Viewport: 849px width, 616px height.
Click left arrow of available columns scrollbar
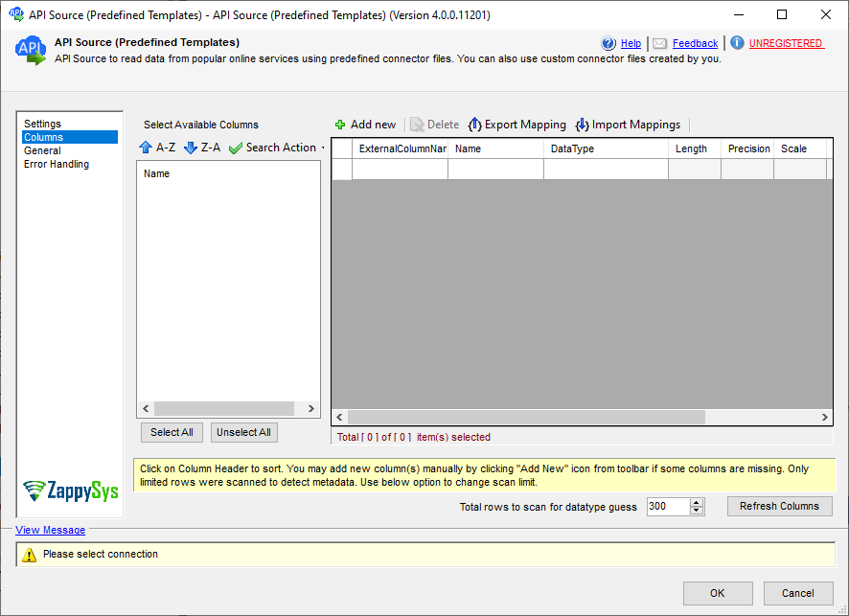146,409
